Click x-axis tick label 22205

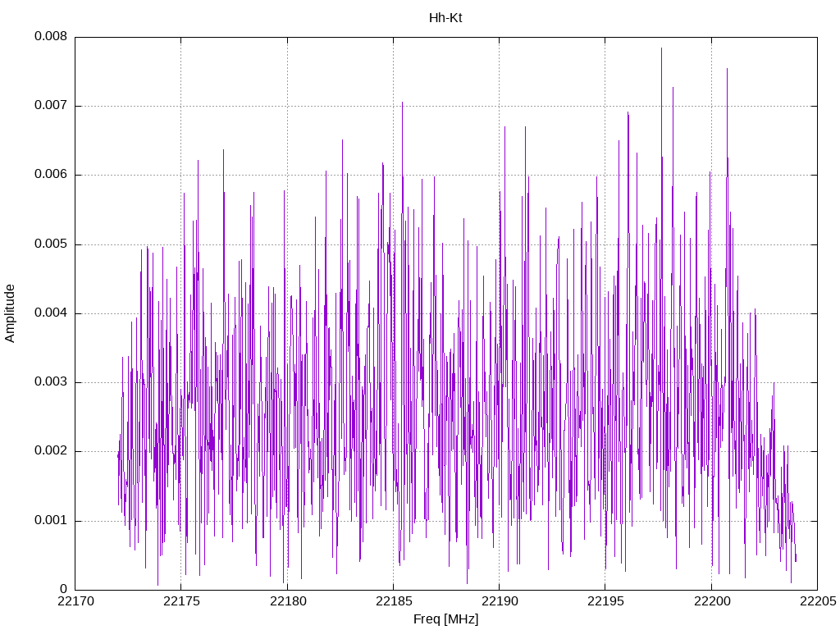click(818, 601)
